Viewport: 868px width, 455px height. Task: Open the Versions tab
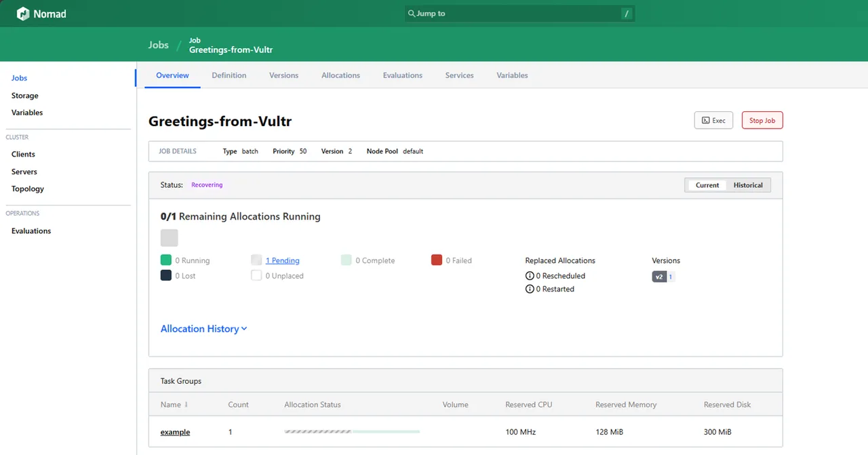283,75
